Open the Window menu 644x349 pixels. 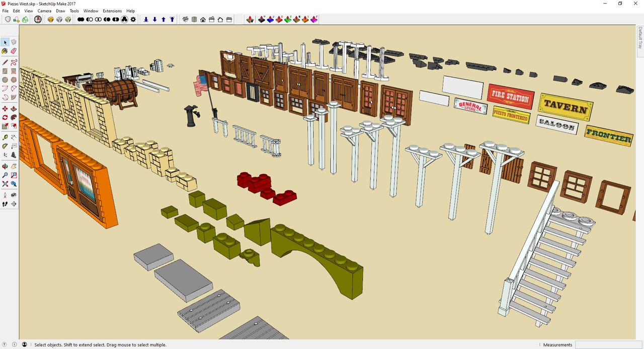(91, 11)
